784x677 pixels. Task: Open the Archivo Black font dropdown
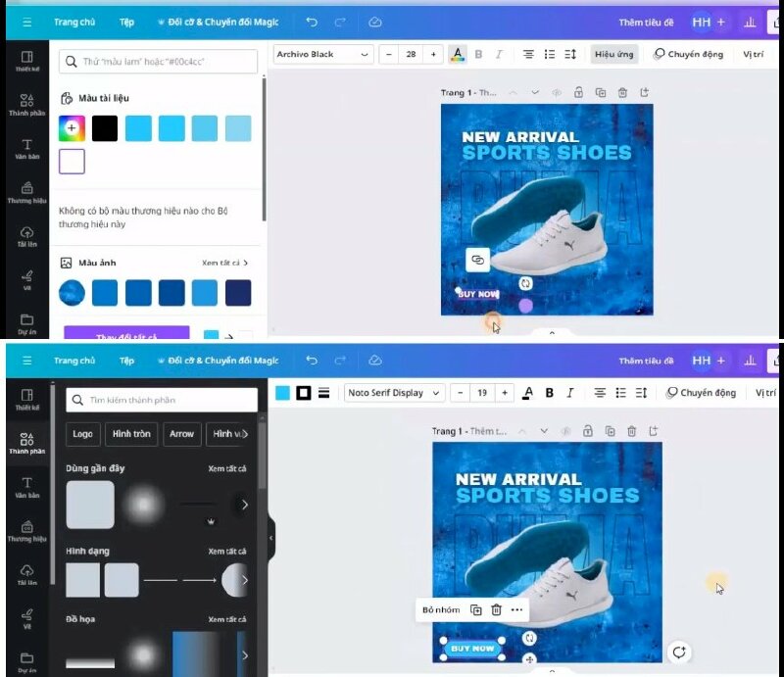pyautogui.click(x=323, y=54)
